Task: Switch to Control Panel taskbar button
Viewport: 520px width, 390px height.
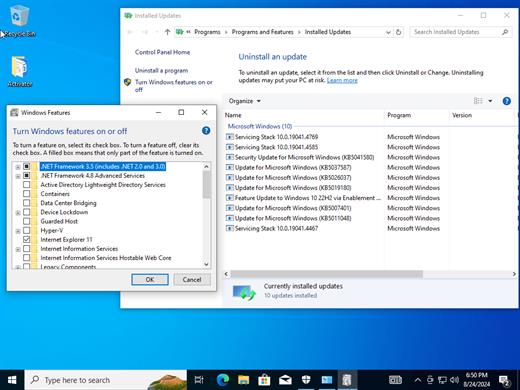Action: tap(326, 380)
